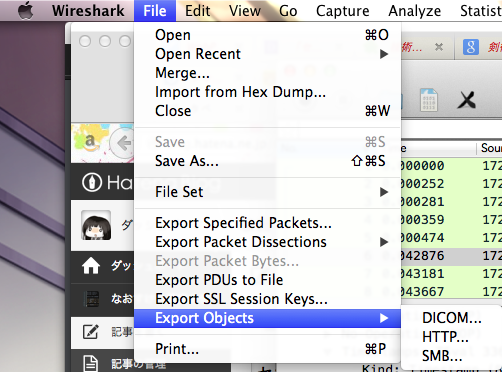Click the browser back arrow button
The width and height of the screenshot is (502, 372).
(x=122, y=143)
